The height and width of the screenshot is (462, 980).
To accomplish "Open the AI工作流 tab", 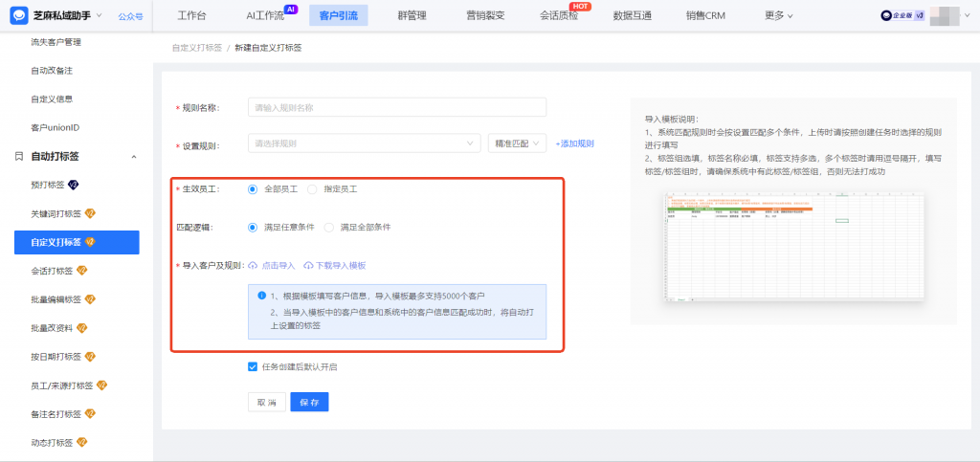I will 265,16.
